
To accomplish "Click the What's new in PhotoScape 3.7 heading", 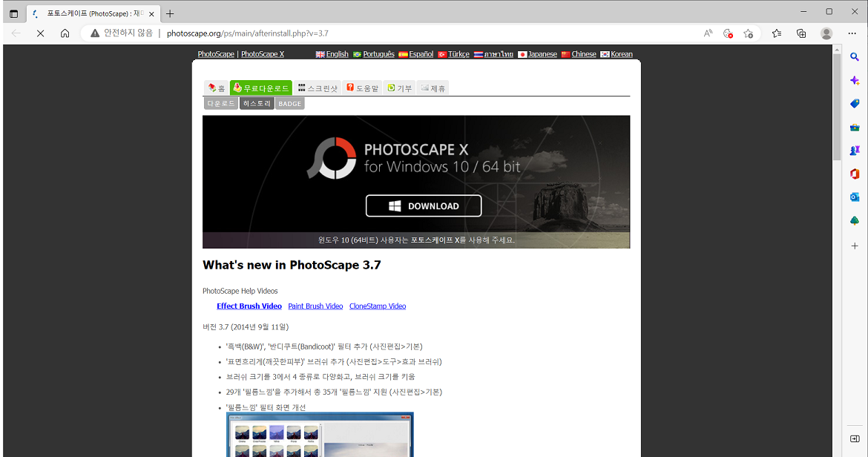I will [292, 265].
